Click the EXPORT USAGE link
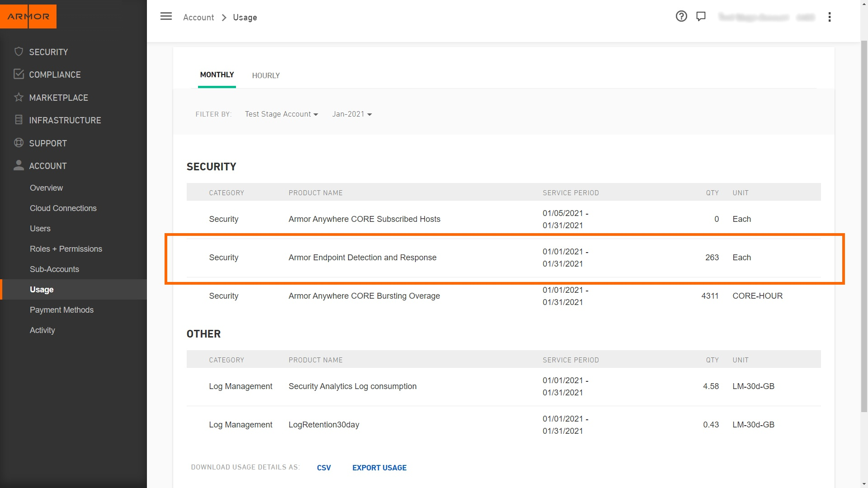The image size is (868, 488). coord(379,468)
